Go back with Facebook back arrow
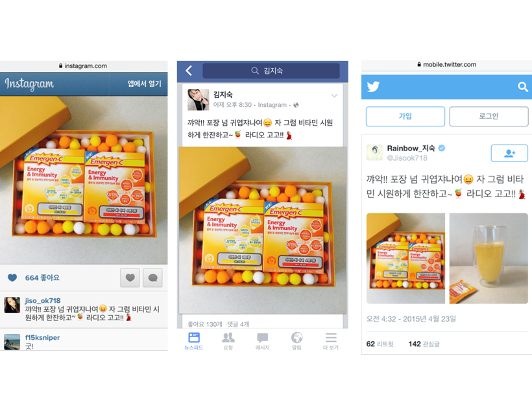 189,71
